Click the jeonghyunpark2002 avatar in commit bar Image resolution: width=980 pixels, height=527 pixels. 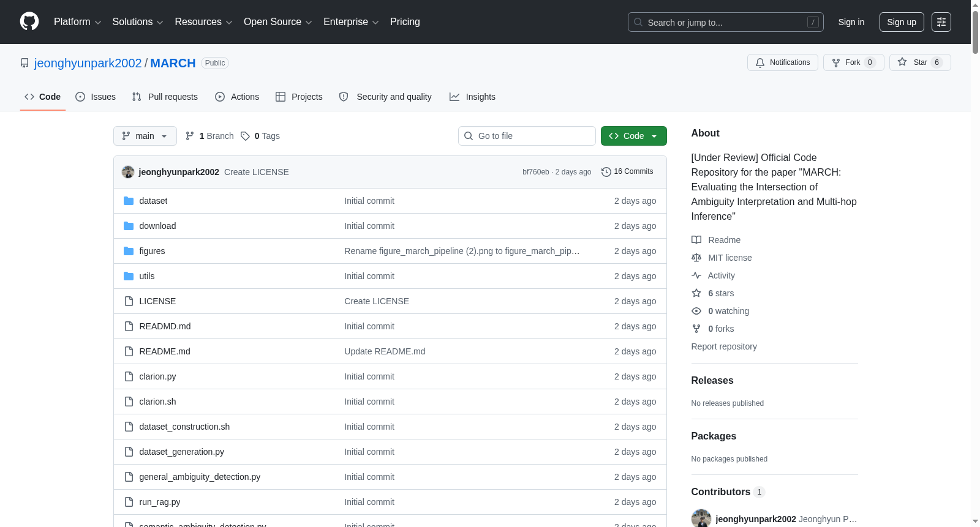tap(128, 172)
